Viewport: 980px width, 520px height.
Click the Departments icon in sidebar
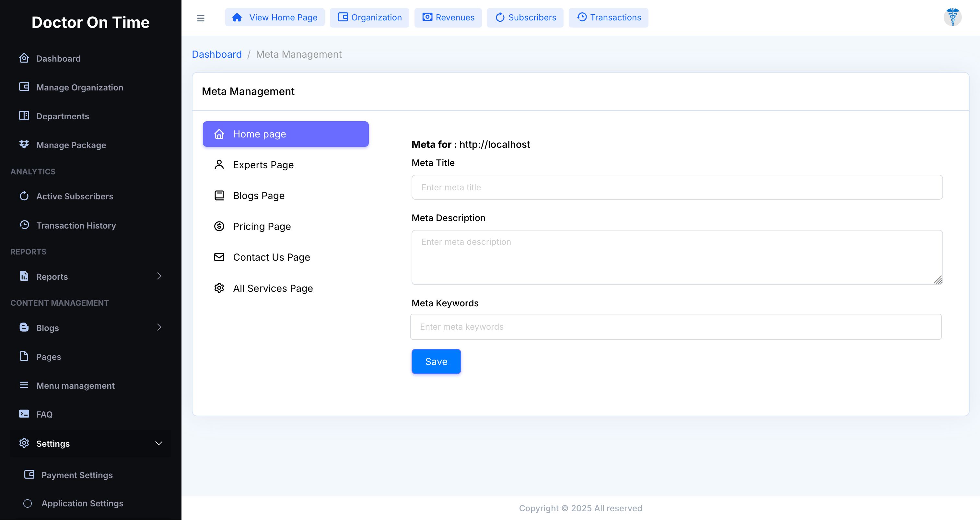tap(24, 116)
